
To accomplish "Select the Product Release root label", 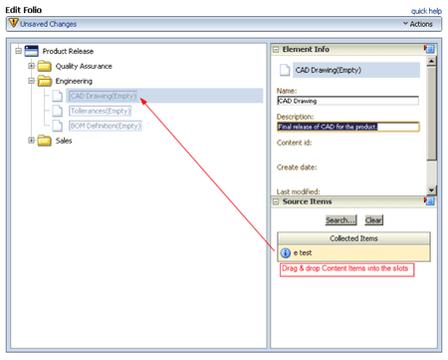I will coord(68,51).
